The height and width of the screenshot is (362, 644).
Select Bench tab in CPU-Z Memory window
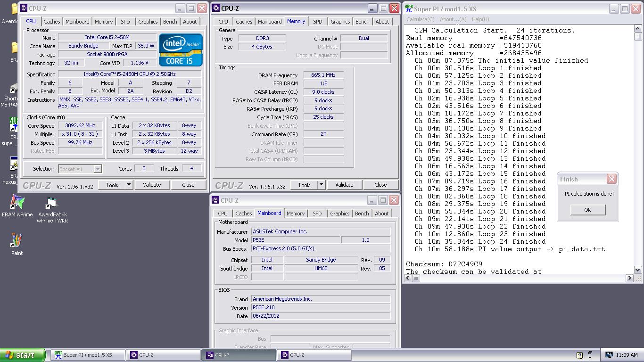tap(363, 22)
